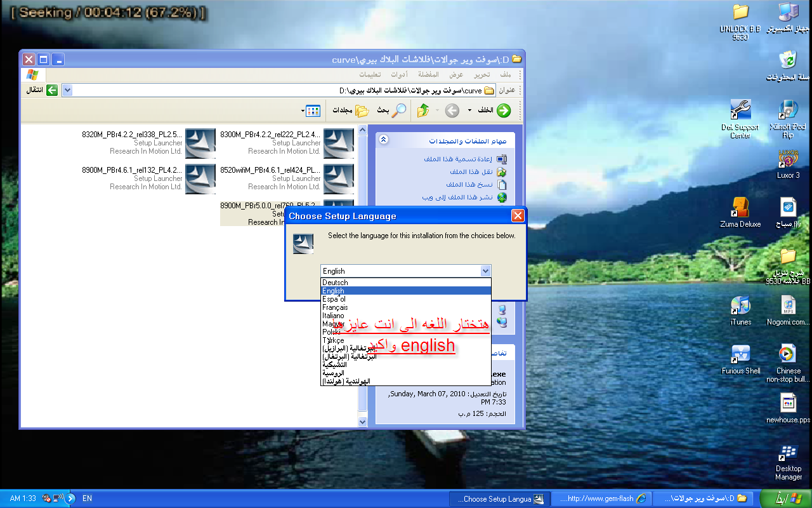
Task: Select the Nogomi.com MP3 file icon
Action: [x=788, y=310]
